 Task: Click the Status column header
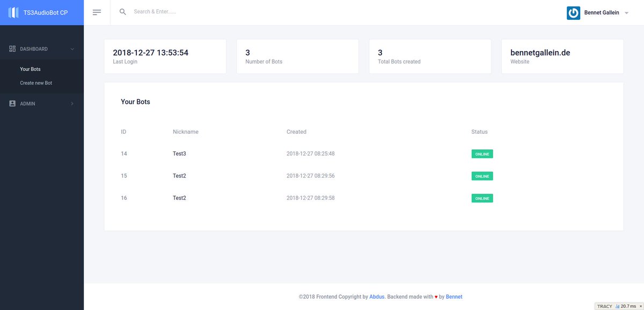tap(479, 132)
